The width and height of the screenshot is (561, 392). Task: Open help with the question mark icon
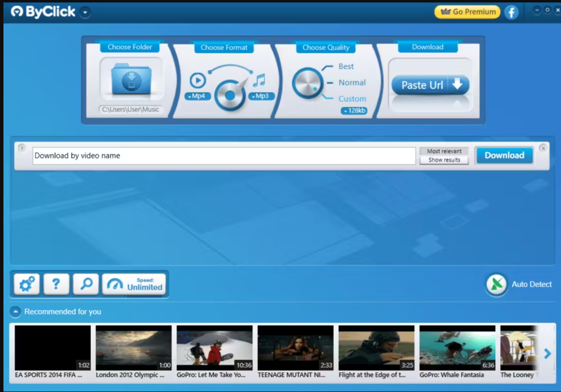point(56,284)
